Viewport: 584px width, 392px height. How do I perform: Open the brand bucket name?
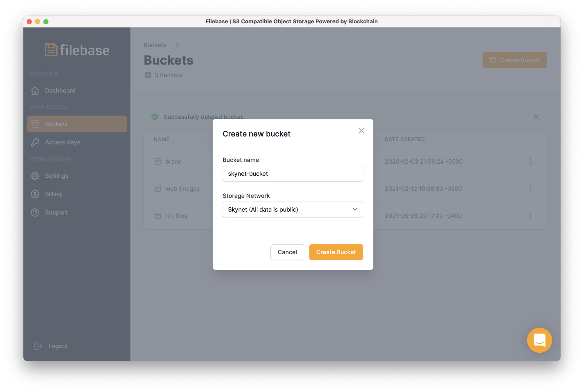(x=173, y=162)
